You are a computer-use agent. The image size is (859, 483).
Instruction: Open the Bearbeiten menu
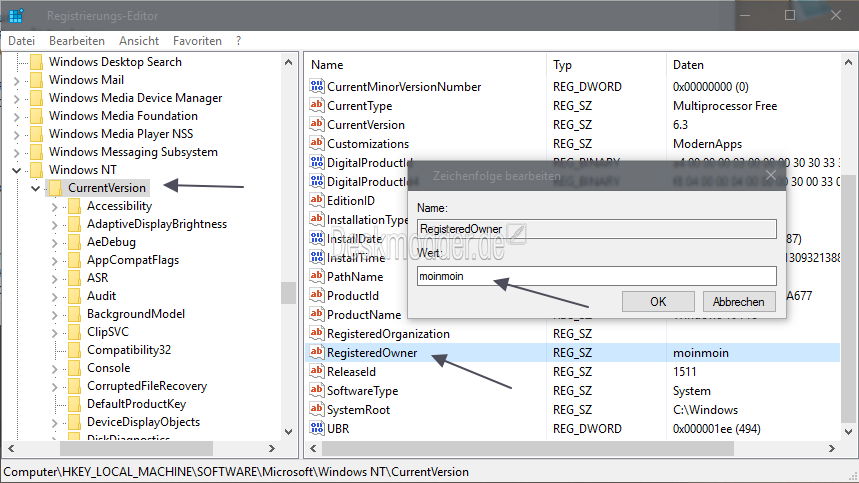[77, 41]
